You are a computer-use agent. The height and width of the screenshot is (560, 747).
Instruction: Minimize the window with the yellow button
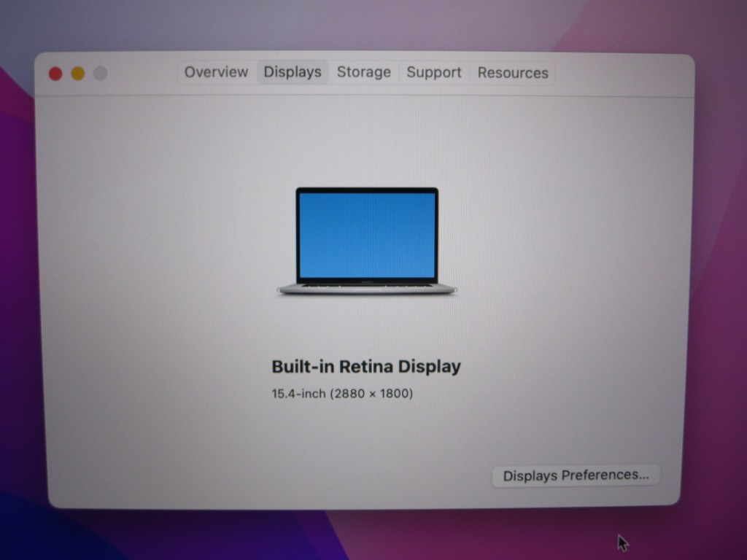coord(78,74)
